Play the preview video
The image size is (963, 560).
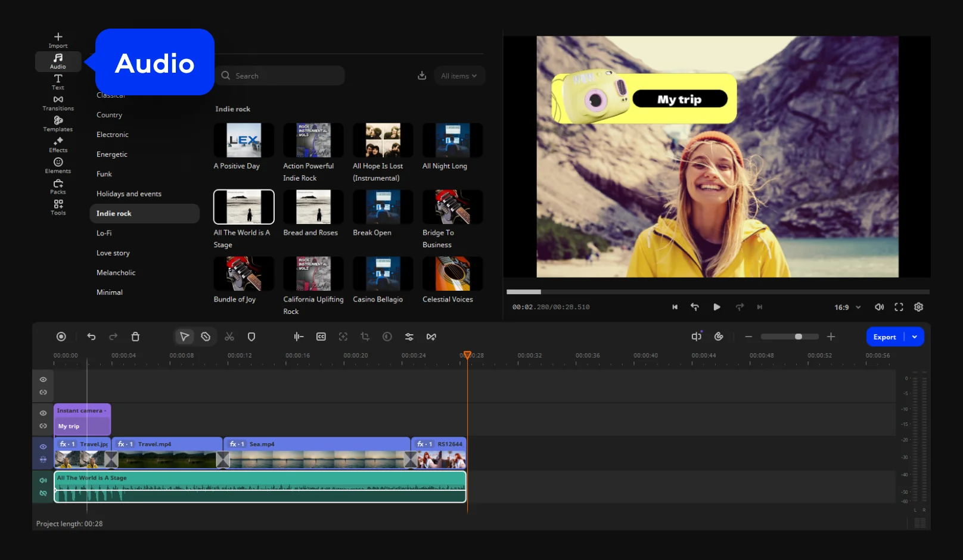pos(717,307)
